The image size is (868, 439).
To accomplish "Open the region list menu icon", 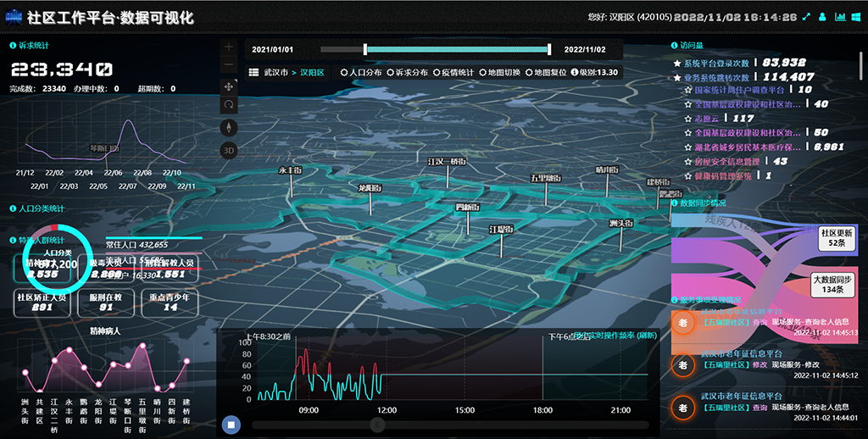I will tap(253, 73).
